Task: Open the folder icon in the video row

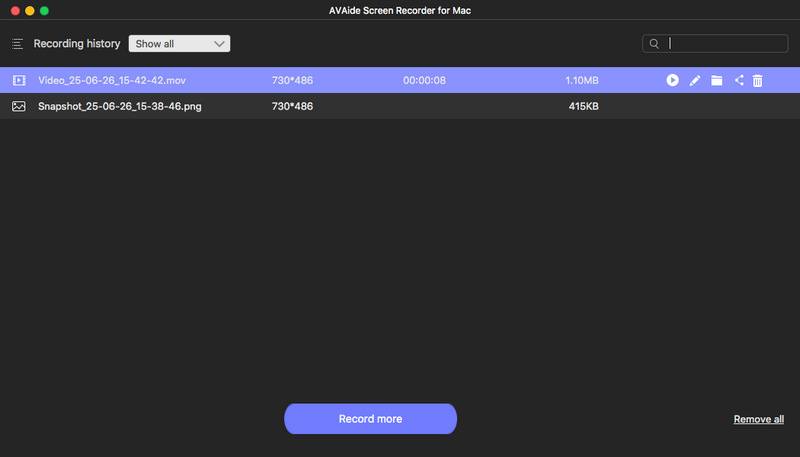Action: [717, 80]
